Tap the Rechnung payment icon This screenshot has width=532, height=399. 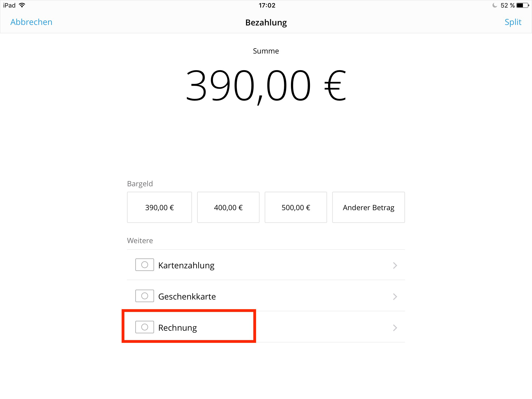(144, 327)
